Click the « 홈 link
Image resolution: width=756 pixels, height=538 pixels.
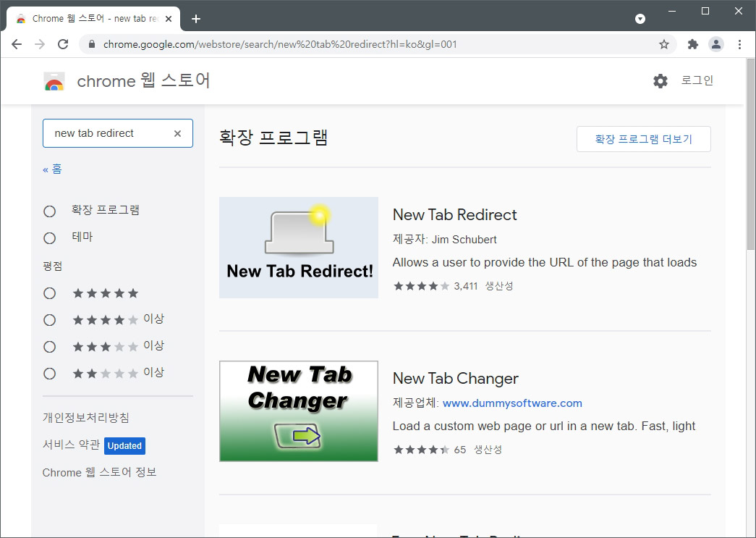pyautogui.click(x=52, y=169)
